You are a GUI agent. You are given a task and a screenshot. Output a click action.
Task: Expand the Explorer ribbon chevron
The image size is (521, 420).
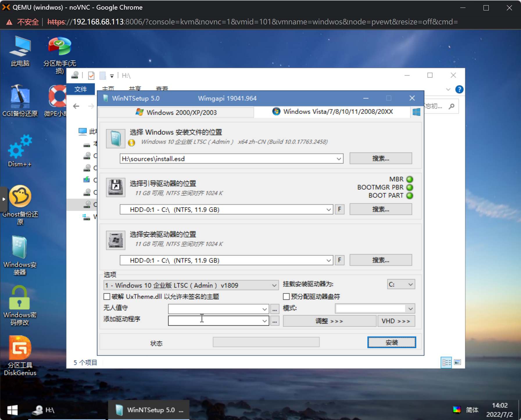(448, 89)
